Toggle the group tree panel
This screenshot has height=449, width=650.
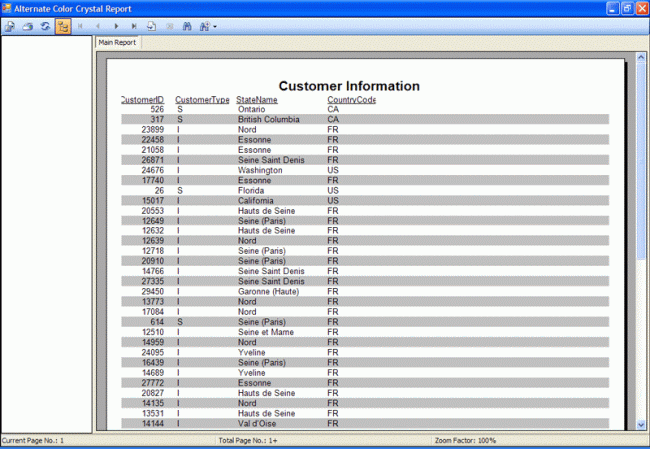coord(63,27)
